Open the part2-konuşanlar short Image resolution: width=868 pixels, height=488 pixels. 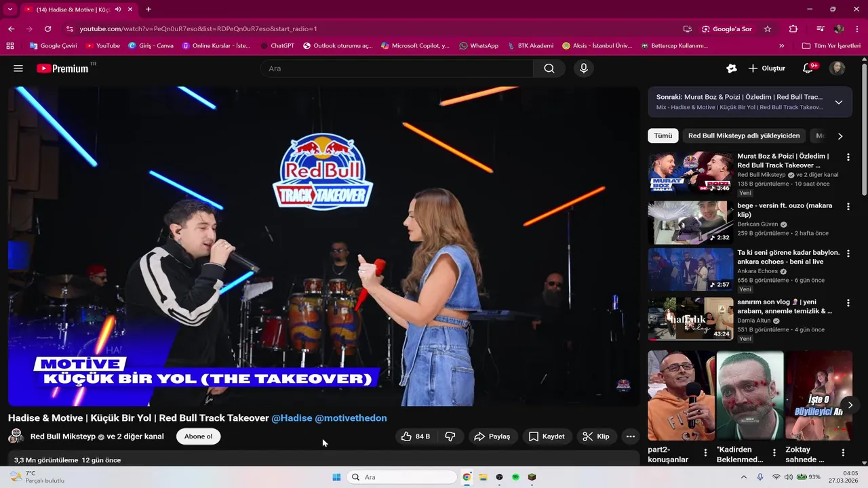click(681, 396)
